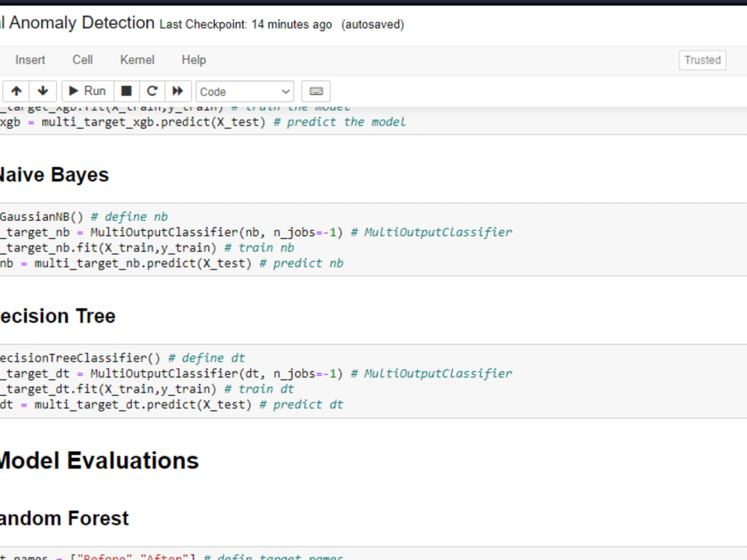Open the Insert menu
Image resolution: width=747 pixels, height=560 pixels.
tap(30, 60)
